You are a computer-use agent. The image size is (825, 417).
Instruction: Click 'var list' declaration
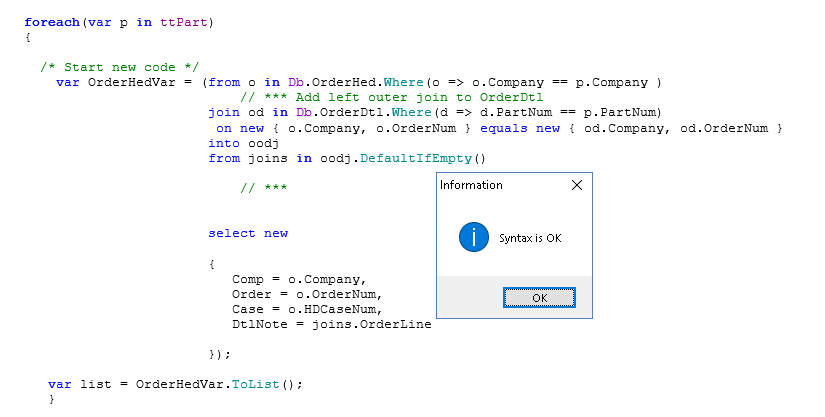[80, 384]
